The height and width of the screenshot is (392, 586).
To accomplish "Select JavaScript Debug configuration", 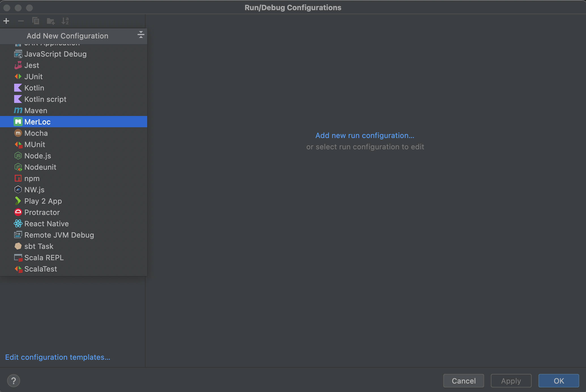I will point(55,54).
